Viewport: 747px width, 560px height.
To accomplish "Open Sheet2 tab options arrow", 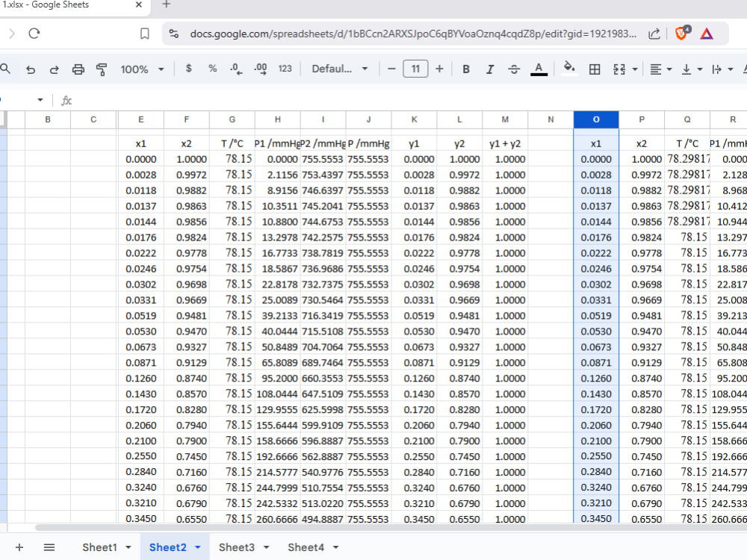I will (x=198, y=547).
